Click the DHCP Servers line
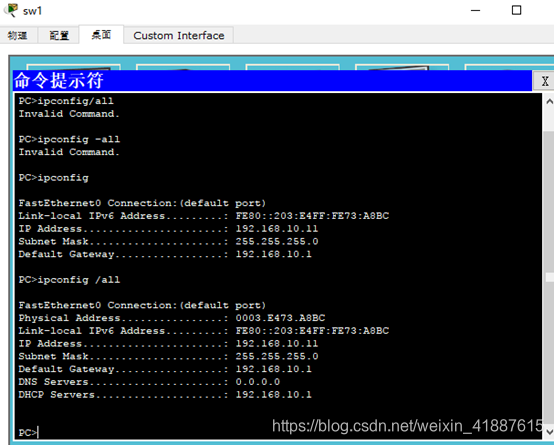Screen dimensions: 554x445 [165, 394]
